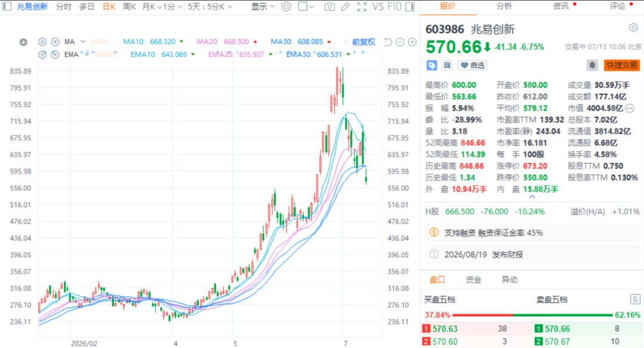Image resolution: width=644 pixels, height=348 pixels.
Task: Click VS compare button
Action: point(378,7)
